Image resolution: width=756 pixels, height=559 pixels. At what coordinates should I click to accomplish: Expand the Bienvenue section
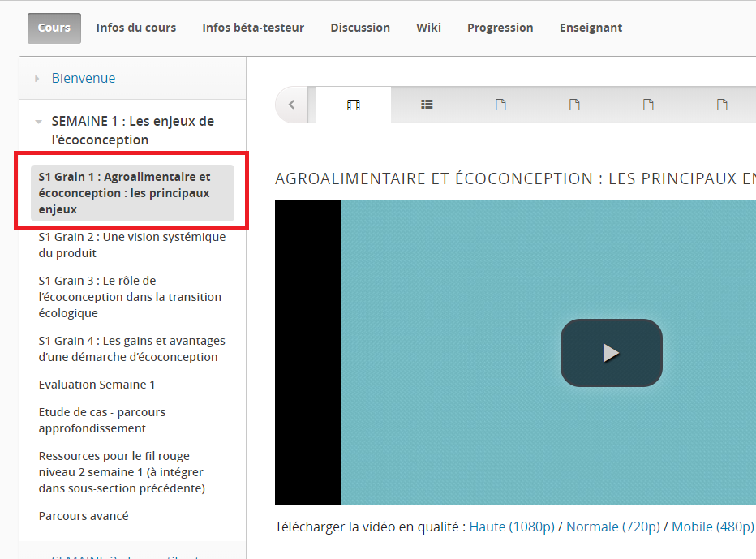[83, 79]
